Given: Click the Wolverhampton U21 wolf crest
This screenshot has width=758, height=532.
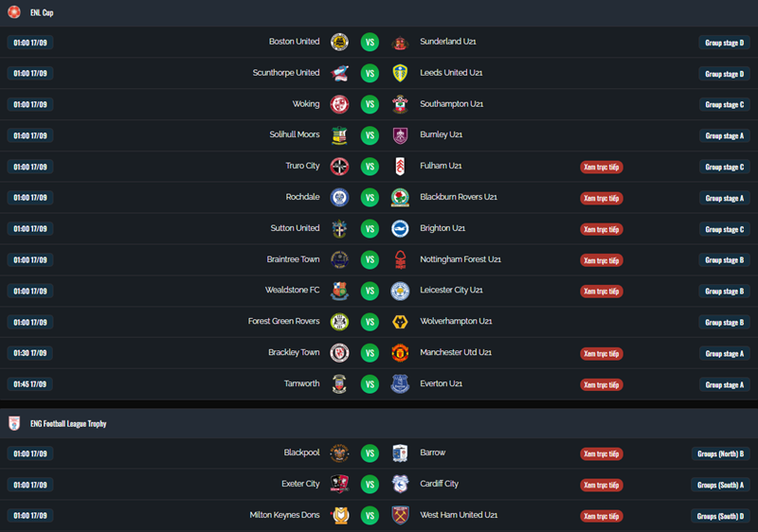Looking at the screenshot, I should 400,322.
